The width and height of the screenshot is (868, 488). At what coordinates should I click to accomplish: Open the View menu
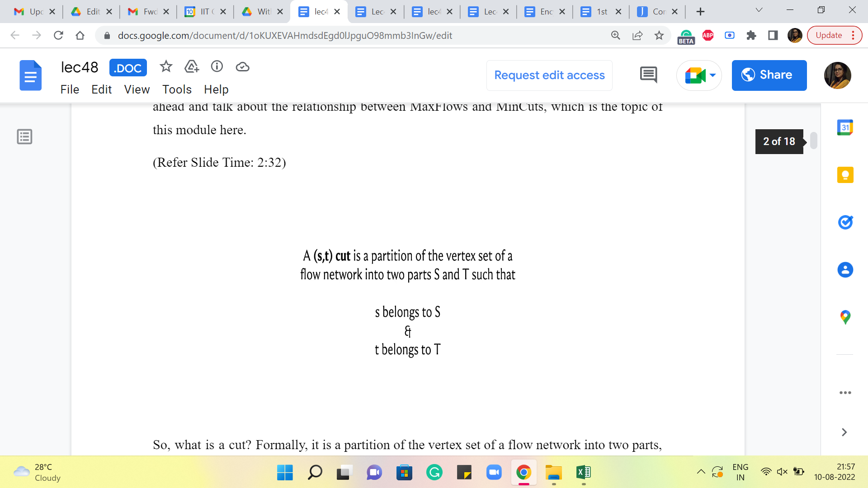[137, 89]
